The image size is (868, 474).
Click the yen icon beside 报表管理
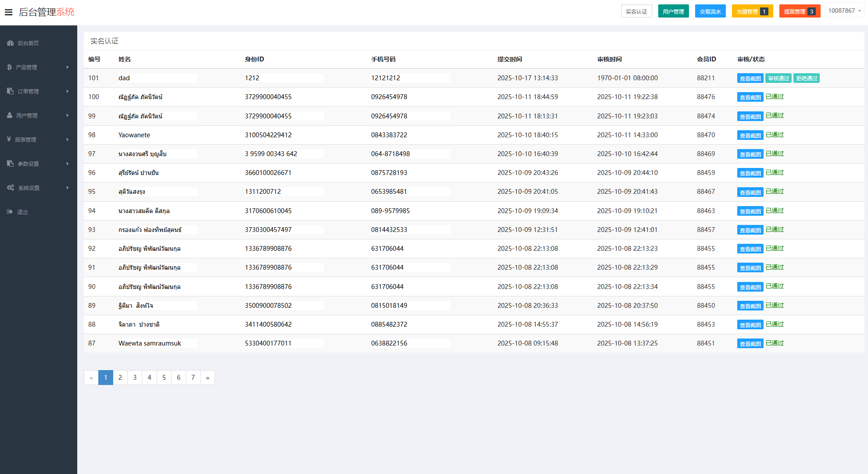click(x=9, y=139)
